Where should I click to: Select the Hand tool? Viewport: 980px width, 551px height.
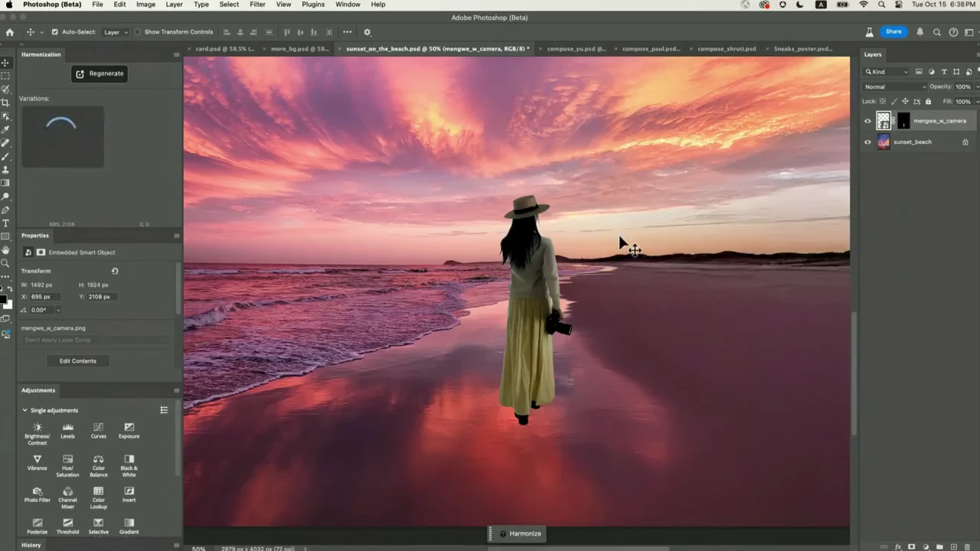pos(5,249)
